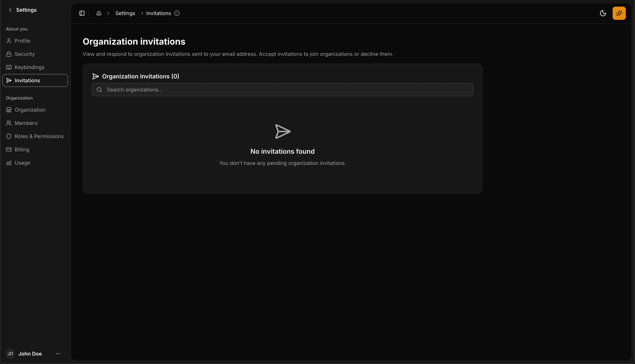
Task: Click the orange sparkle button top right
Action: pyautogui.click(x=619, y=13)
